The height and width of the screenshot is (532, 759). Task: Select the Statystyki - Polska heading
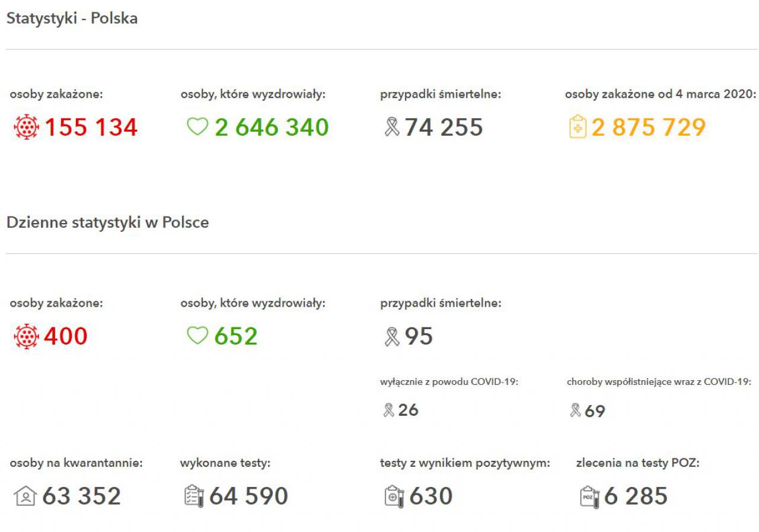coord(72,18)
